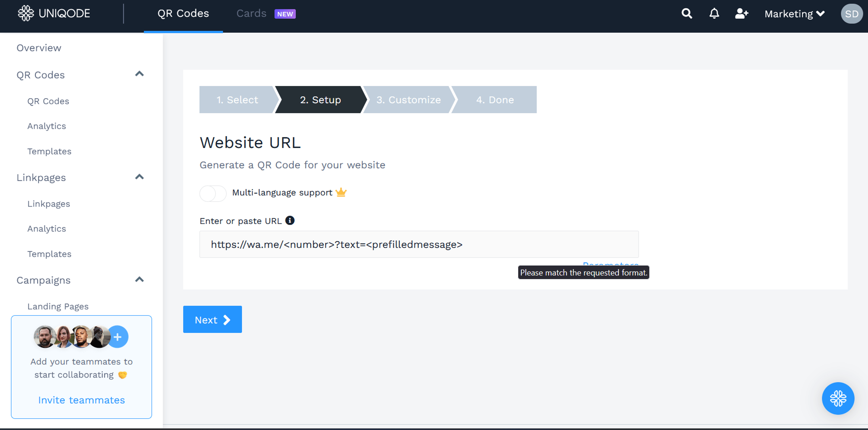The height and width of the screenshot is (430, 868).
Task: Click the URL input field
Action: (419, 244)
